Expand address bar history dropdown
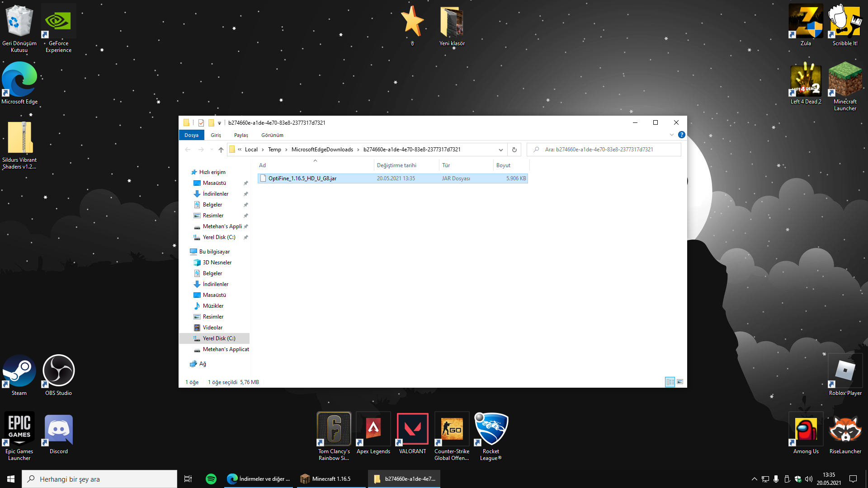Image resolution: width=868 pixels, height=488 pixels. 500,150
